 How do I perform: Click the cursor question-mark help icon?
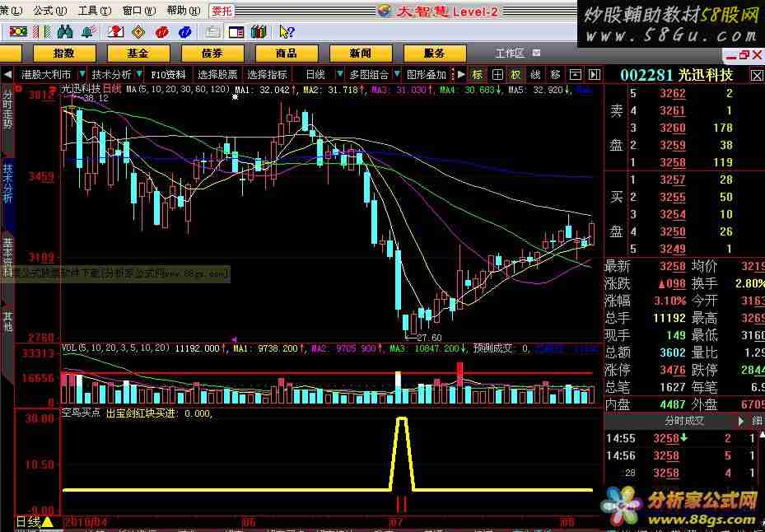tap(287, 32)
